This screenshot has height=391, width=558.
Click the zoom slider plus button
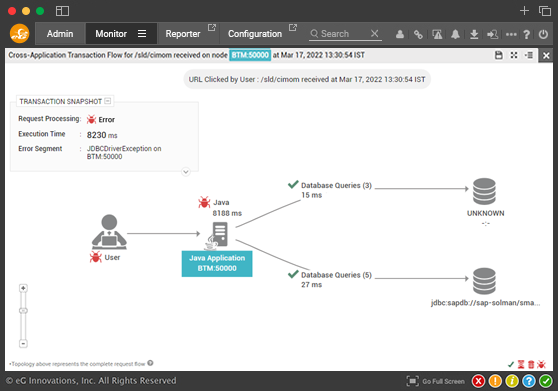[x=23, y=288]
